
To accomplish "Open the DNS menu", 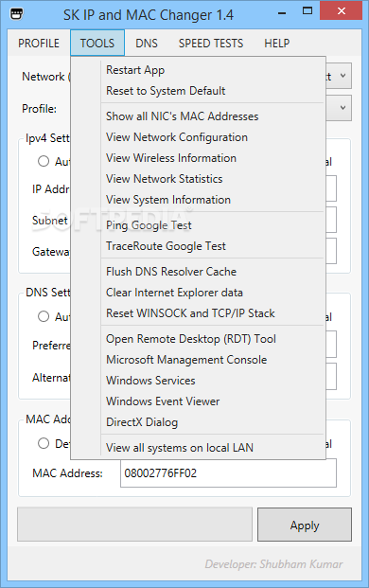I will click(147, 44).
